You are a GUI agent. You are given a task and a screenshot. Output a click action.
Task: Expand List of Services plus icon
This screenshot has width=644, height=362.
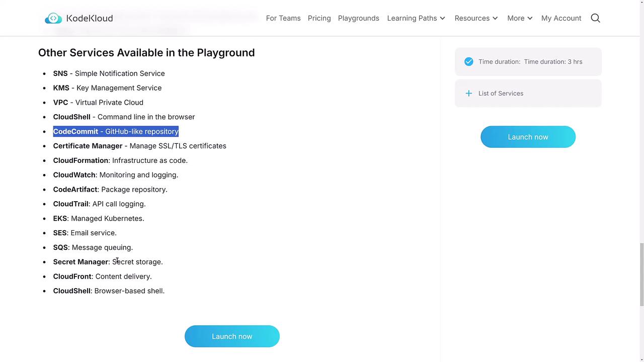coord(469,94)
